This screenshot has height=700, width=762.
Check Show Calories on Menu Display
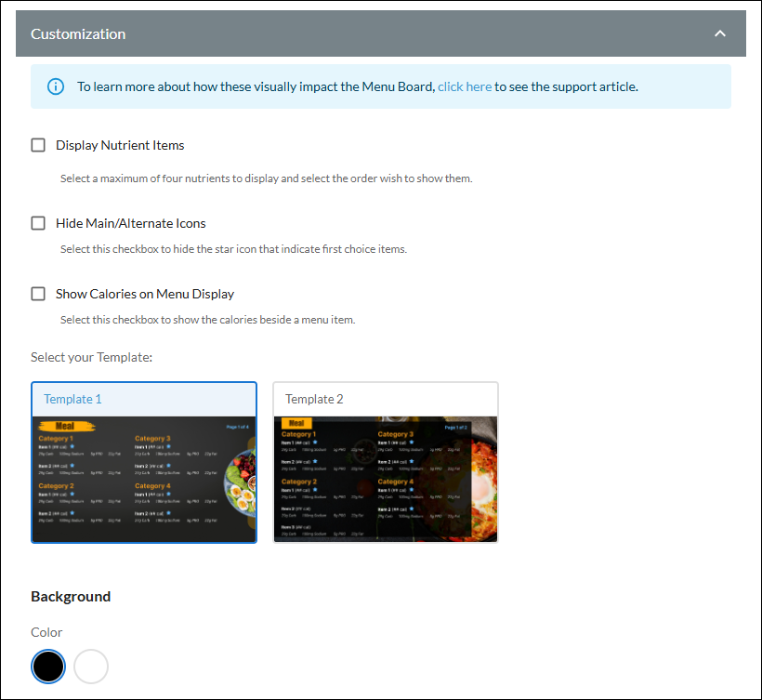(38, 294)
